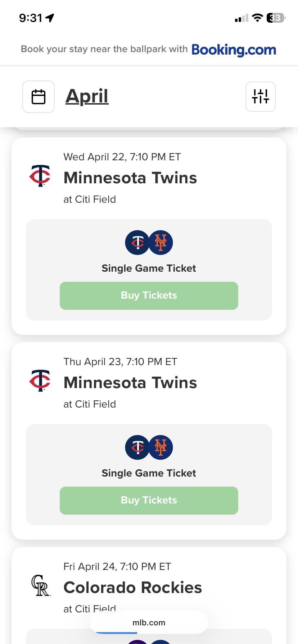The width and height of the screenshot is (298, 644).
Task: Tap Twins circle badge in April 23 card
Action: [137, 447]
